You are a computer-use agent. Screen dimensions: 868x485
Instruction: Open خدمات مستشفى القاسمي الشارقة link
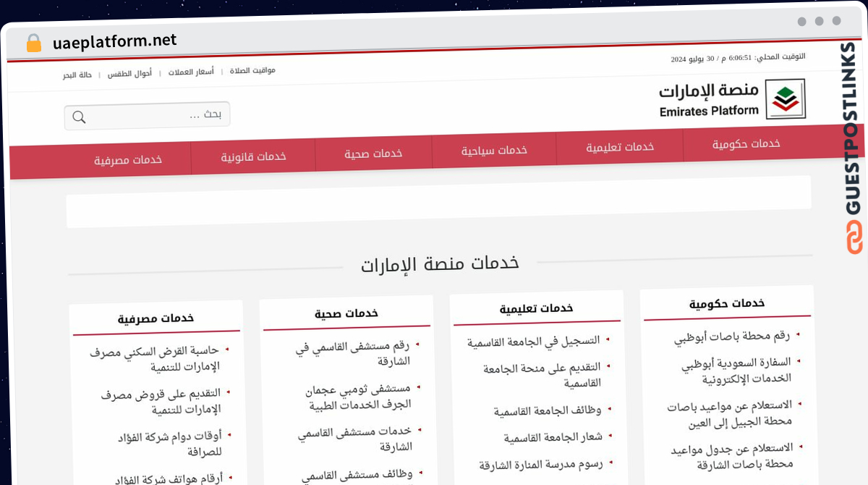click(x=355, y=439)
